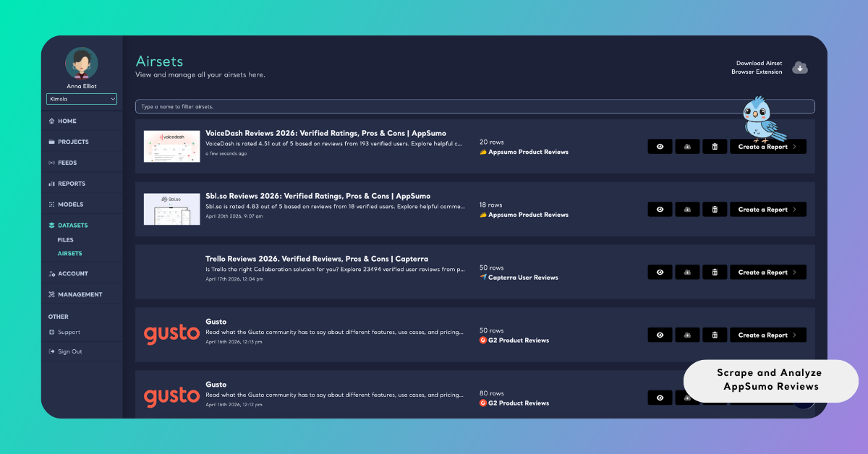The width and height of the screenshot is (868, 454).
Task: Focus the filter airsets input field
Action: pyautogui.click(x=475, y=106)
